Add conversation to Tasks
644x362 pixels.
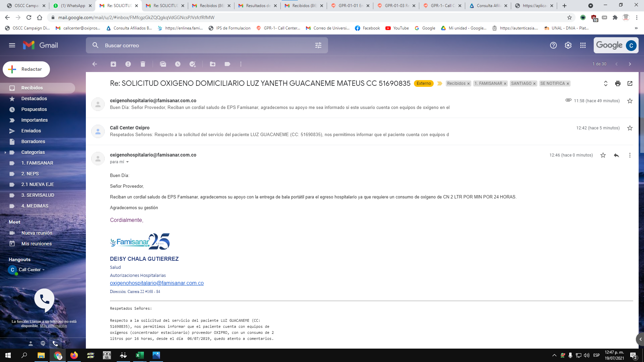(193, 64)
